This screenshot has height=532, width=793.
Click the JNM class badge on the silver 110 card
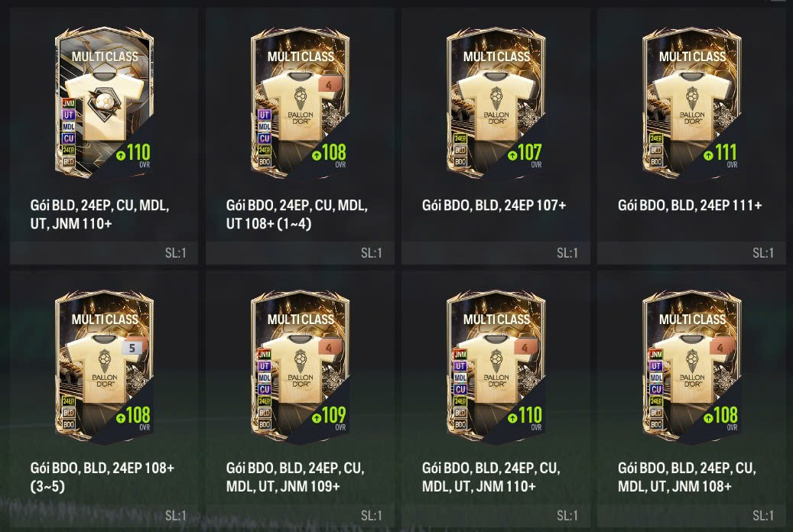tap(68, 103)
